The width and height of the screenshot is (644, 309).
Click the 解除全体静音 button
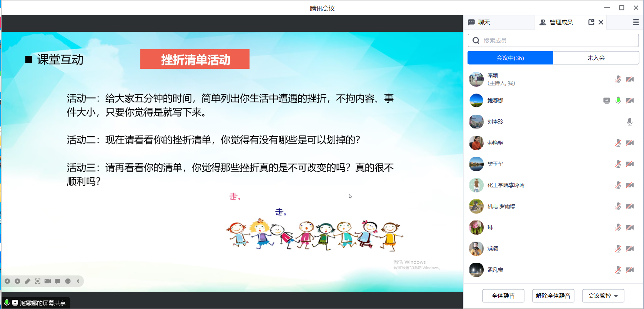click(553, 296)
